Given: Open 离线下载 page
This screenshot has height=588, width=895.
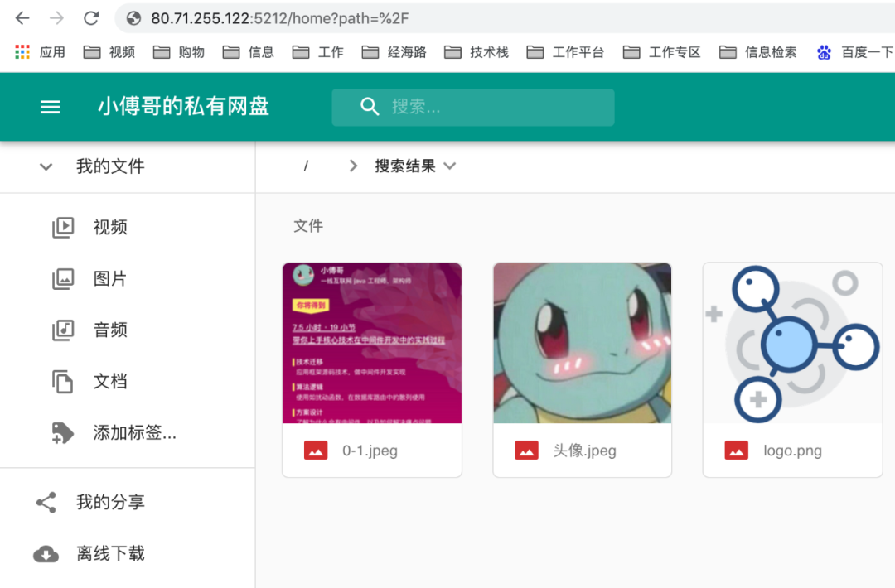Looking at the screenshot, I should 110,554.
